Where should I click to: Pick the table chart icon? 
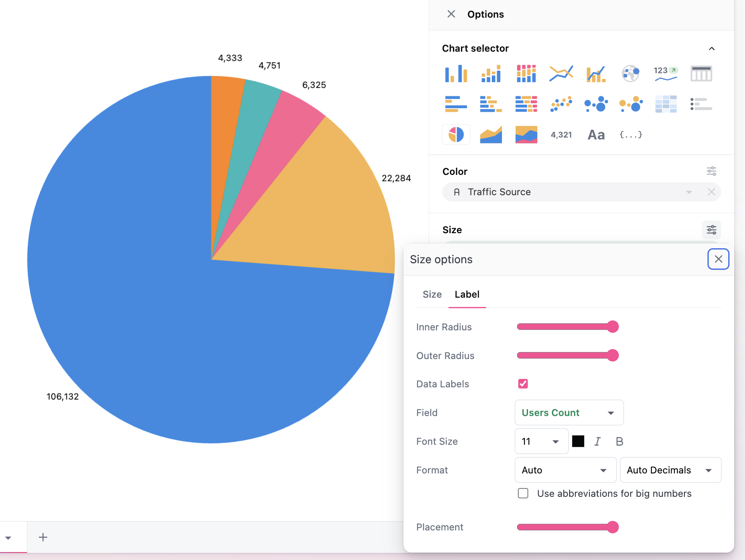coord(701,73)
